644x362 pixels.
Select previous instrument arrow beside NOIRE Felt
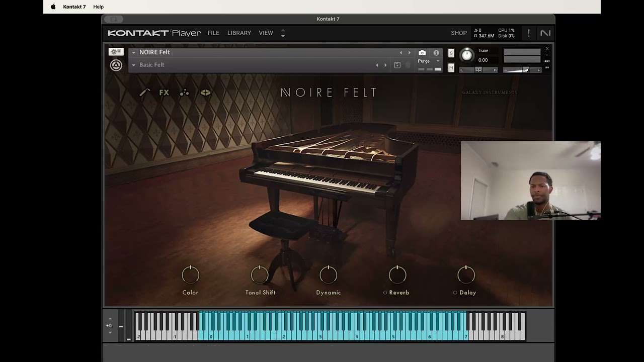tap(401, 53)
